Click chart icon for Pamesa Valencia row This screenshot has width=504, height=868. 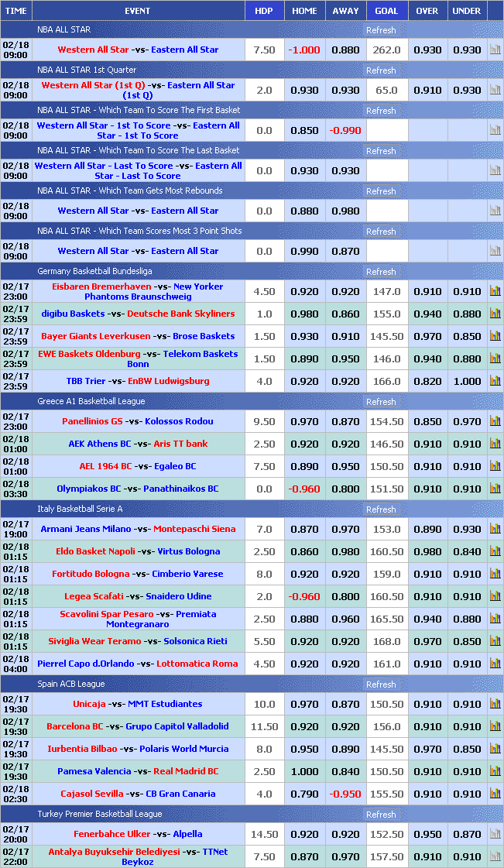pos(495,771)
